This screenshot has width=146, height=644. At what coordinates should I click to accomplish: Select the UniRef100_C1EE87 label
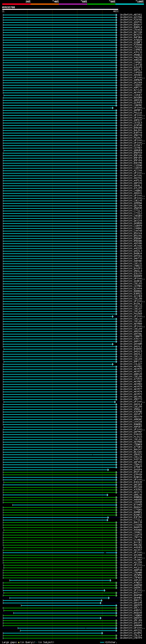pyautogui.click(x=131, y=85)
